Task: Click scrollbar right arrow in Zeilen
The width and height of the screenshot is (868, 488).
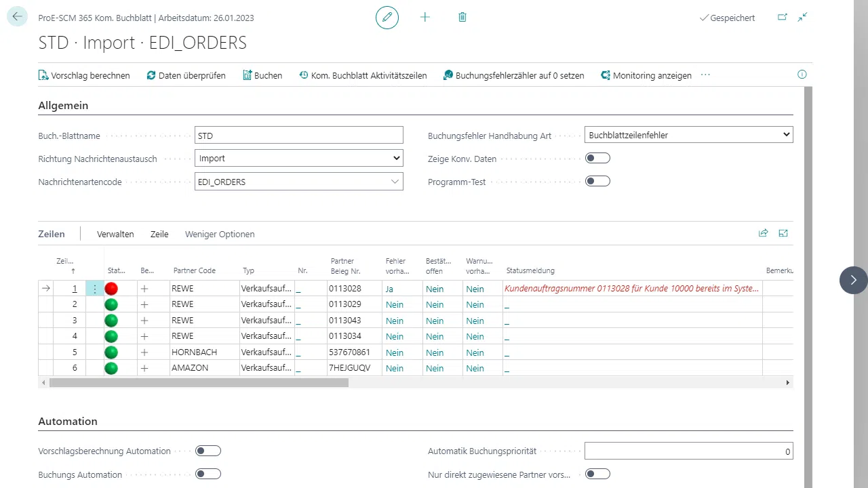Action: pyautogui.click(x=788, y=383)
